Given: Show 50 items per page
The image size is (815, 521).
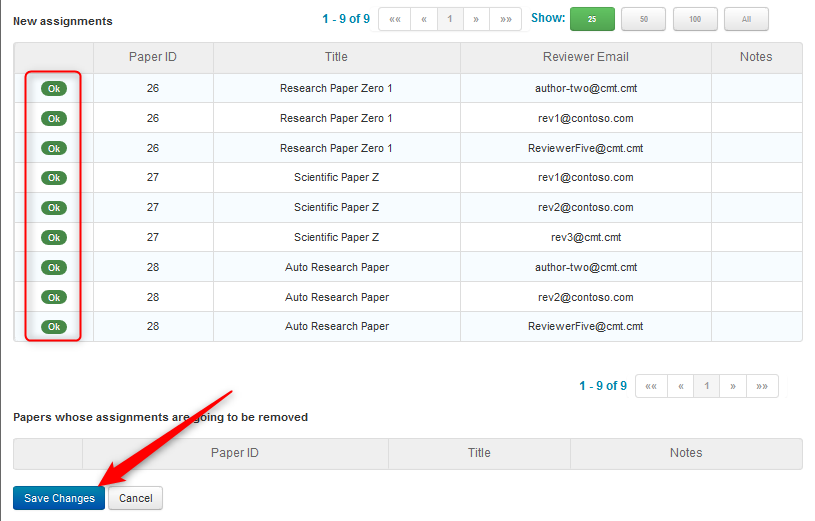Looking at the screenshot, I should pos(643,19).
